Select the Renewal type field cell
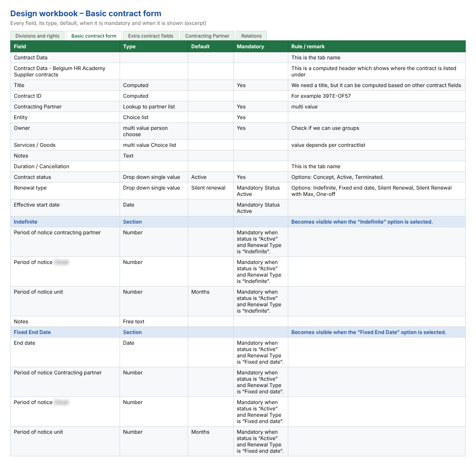 [65, 191]
